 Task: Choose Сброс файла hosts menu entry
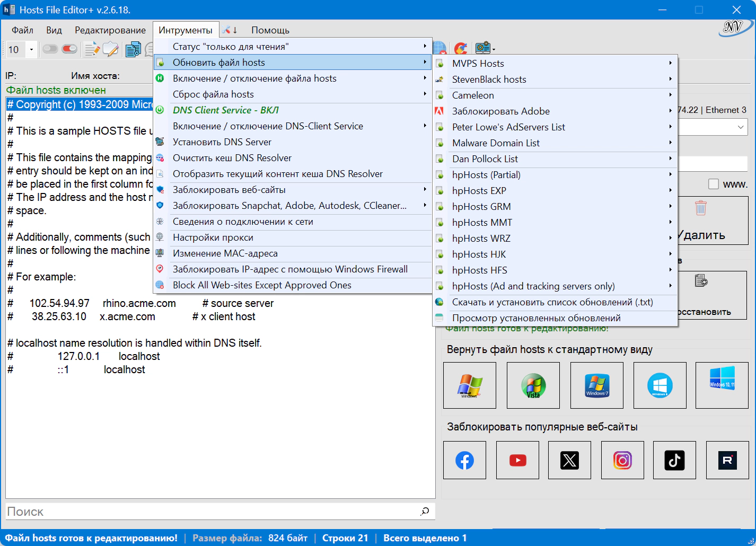293,94
